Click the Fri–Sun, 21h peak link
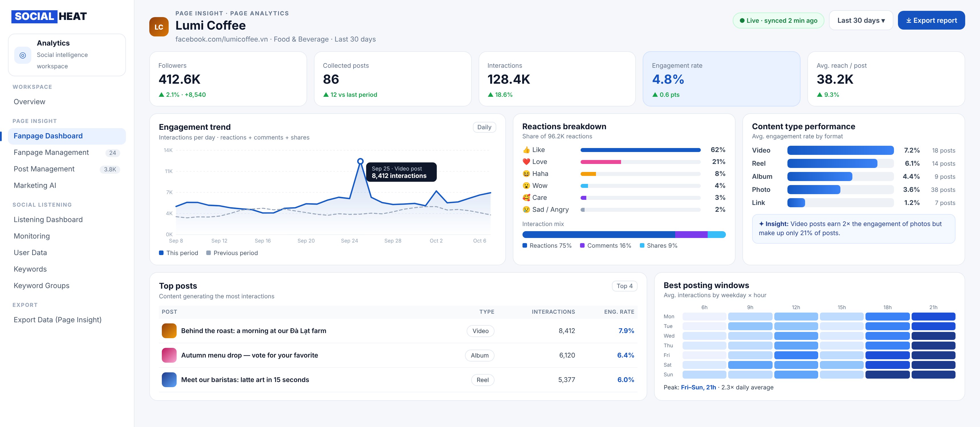The height and width of the screenshot is (427, 980). coord(698,387)
